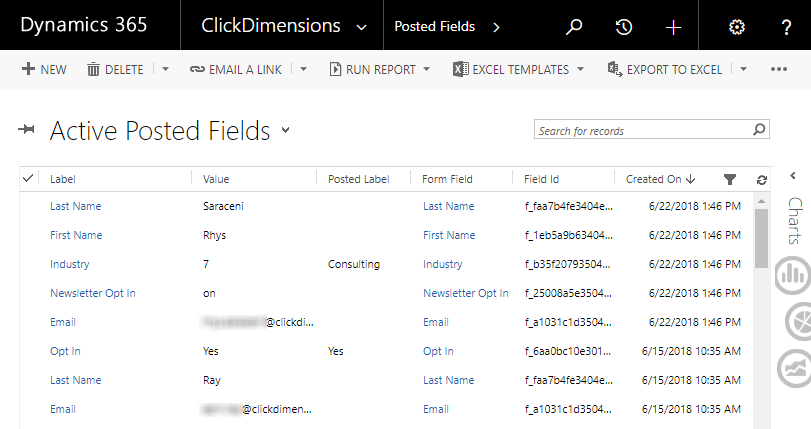
Task: Open the Posted Fields breadcrumb menu
Action: pyautogui.click(x=434, y=26)
